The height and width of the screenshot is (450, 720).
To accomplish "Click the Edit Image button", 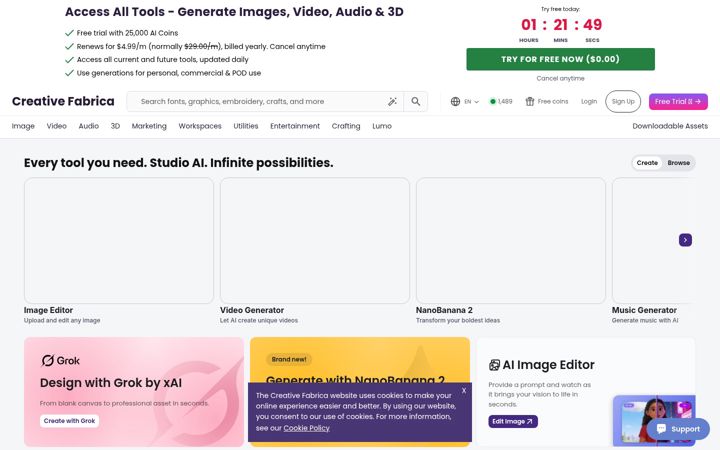I will (x=512, y=422).
